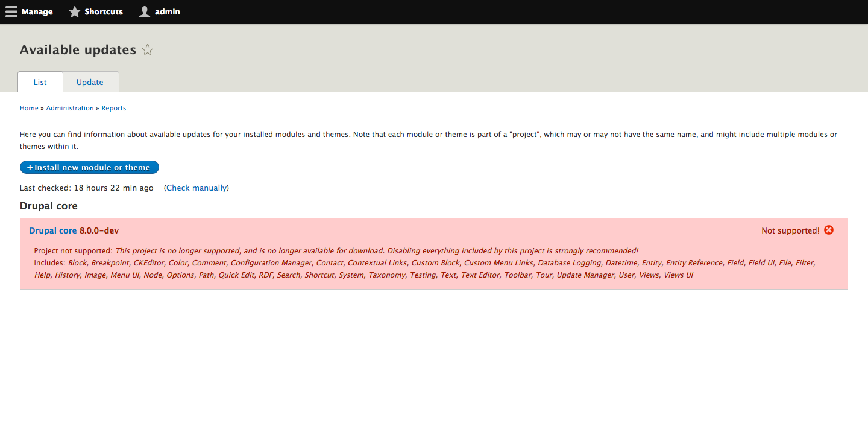
Task: Click Configuration Manager in includes list
Action: [271, 262]
